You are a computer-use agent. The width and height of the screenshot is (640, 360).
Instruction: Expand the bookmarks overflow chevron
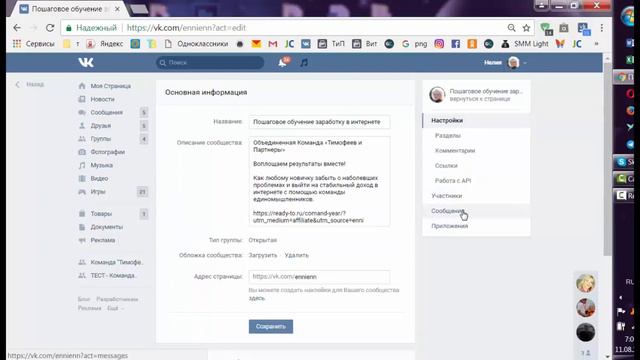[596, 44]
